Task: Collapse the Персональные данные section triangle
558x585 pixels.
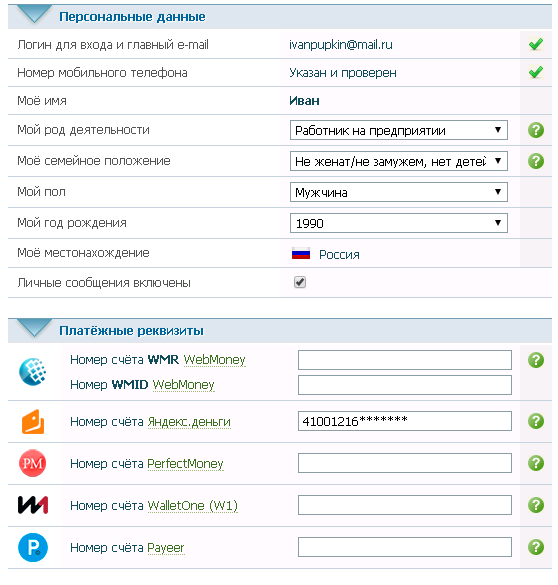Action: [x=34, y=15]
